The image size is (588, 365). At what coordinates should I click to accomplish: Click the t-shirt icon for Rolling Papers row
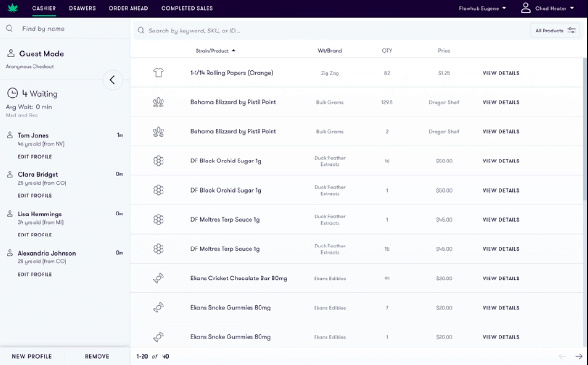click(159, 73)
